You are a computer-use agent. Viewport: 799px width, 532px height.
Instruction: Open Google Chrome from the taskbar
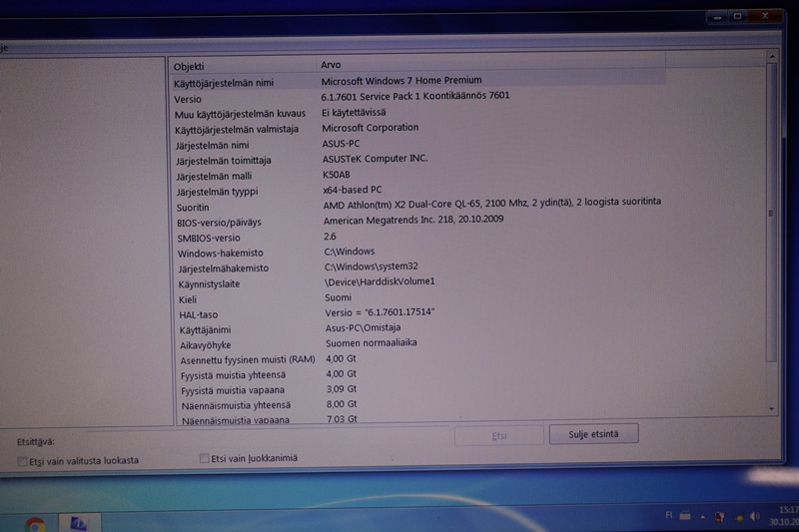tap(35, 523)
